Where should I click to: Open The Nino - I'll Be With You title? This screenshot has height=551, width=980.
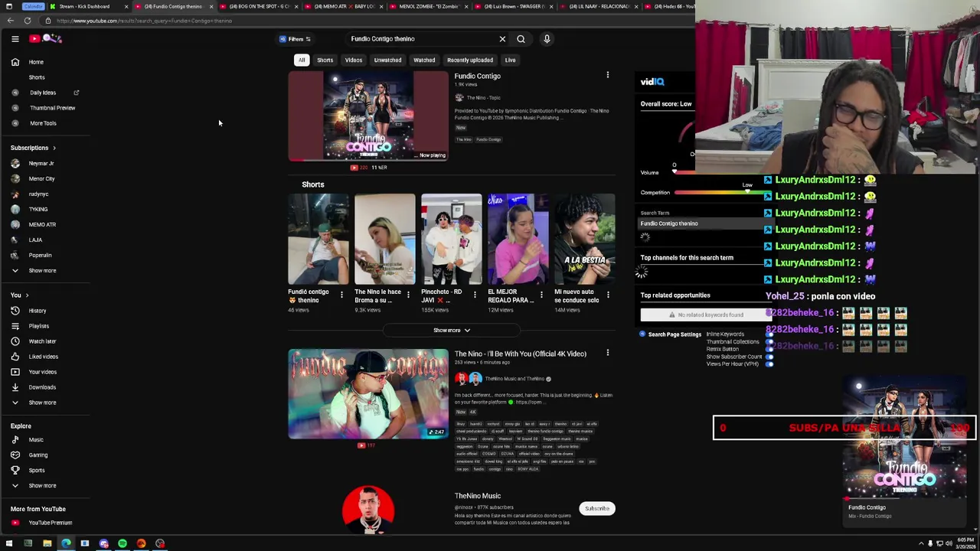coord(521,354)
